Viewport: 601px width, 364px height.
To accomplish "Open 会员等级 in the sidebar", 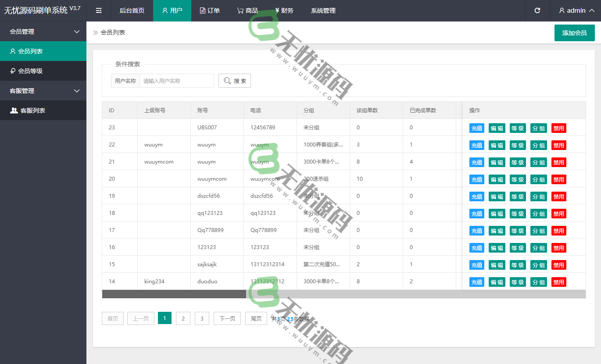I will [43, 71].
